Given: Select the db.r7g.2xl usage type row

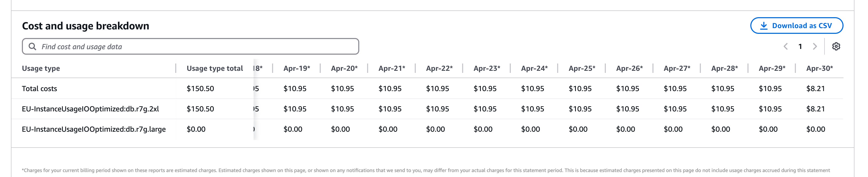Looking at the screenshot, I should tap(90, 109).
